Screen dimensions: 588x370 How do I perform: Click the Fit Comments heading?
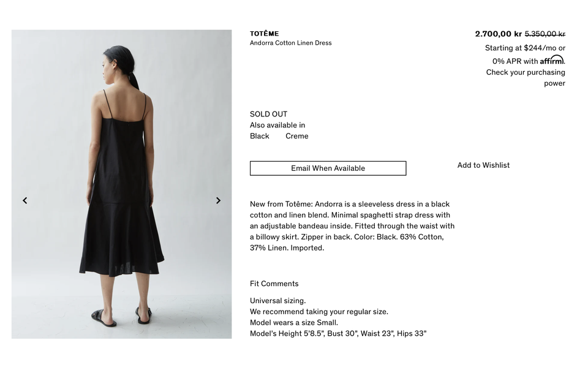[x=274, y=284]
